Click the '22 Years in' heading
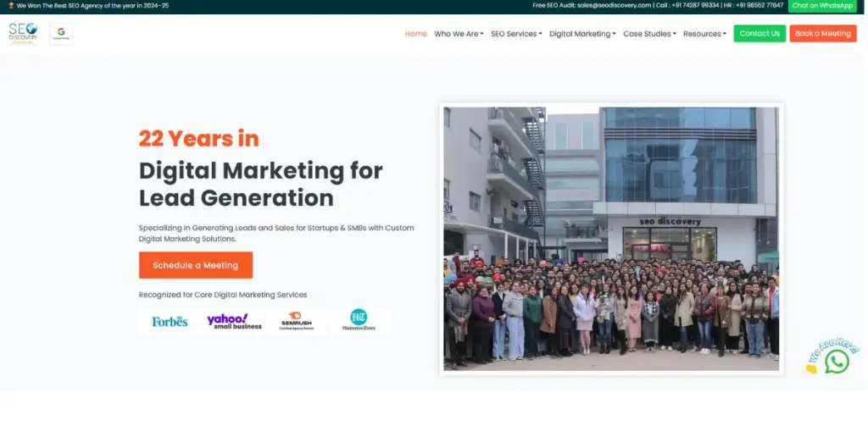Viewport: 868px width, 448px height. (198, 138)
